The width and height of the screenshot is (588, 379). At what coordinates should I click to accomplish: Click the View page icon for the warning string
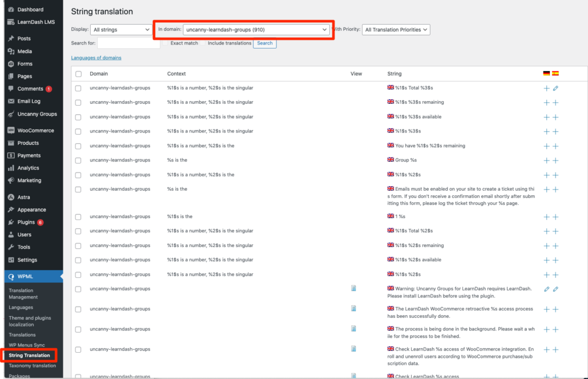click(353, 289)
